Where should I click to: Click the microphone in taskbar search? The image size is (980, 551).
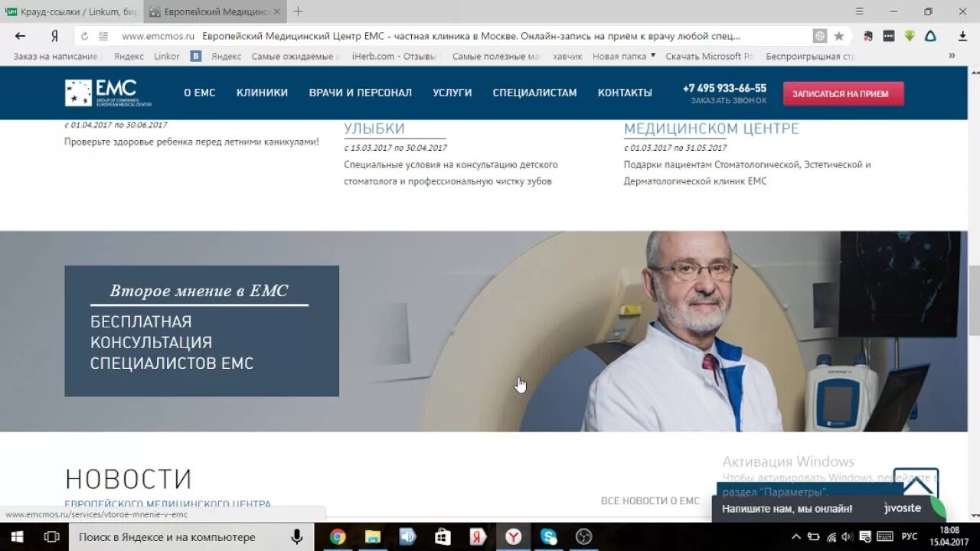pos(296,537)
